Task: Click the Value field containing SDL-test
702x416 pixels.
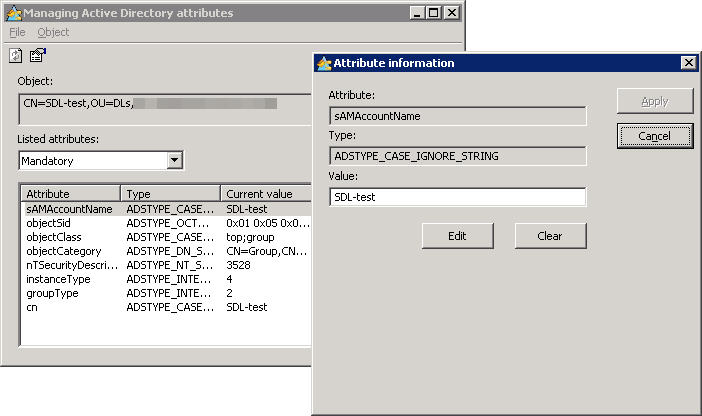Action: 458,197
